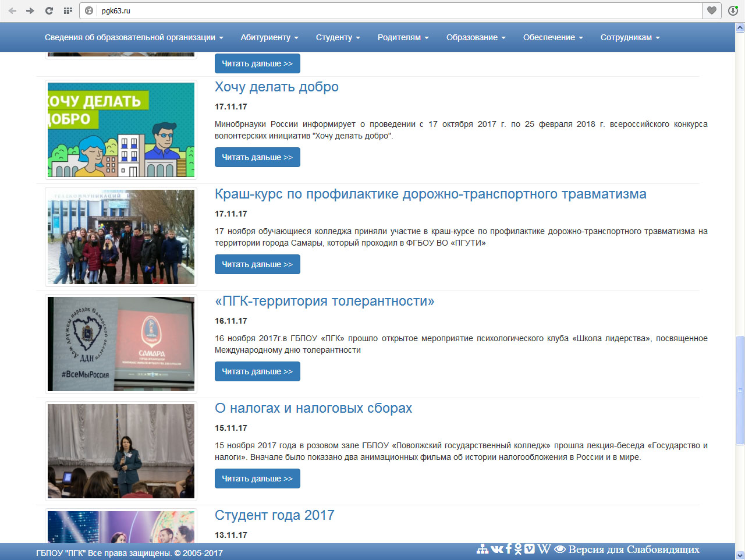Open the headline Хочу делать добро

click(x=276, y=87)
